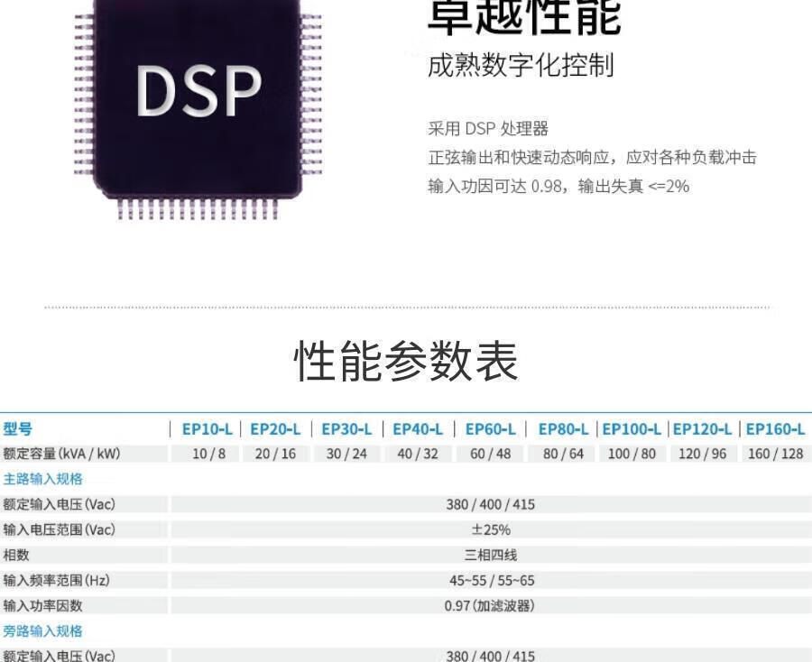The image size is (812, 662).
Task: Pick the EP40-L model header
Action: point(418,428)
